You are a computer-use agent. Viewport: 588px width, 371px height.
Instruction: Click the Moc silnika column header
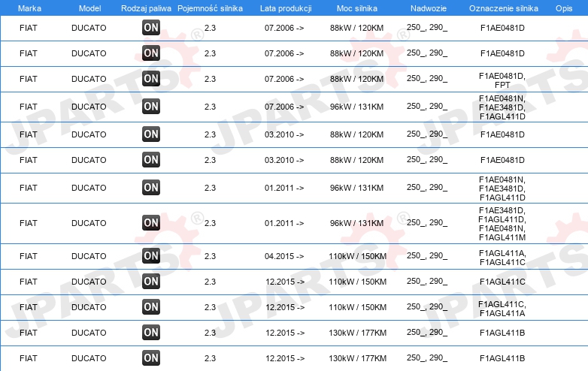pos(357,8)
